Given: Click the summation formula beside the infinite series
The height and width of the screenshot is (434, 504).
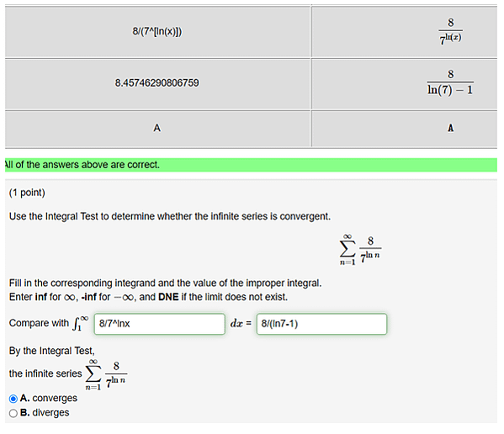Looking at the screenshot, I should tap(106, 374).
